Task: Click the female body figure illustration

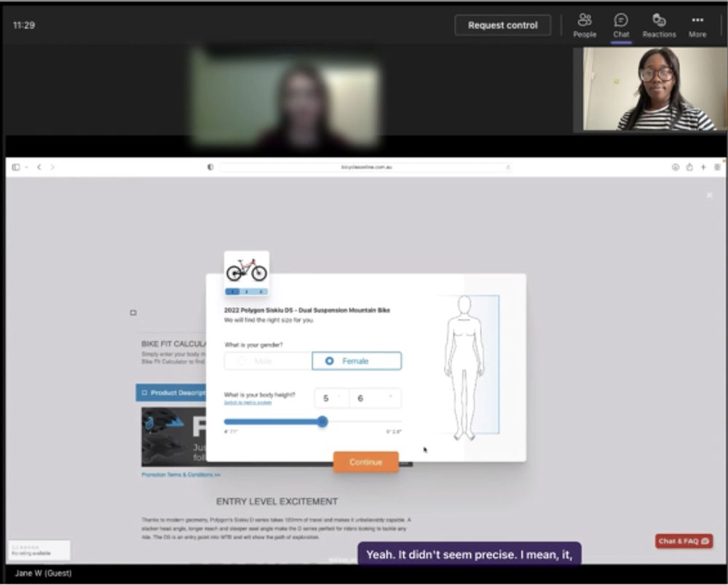Action: coord(464,367)
